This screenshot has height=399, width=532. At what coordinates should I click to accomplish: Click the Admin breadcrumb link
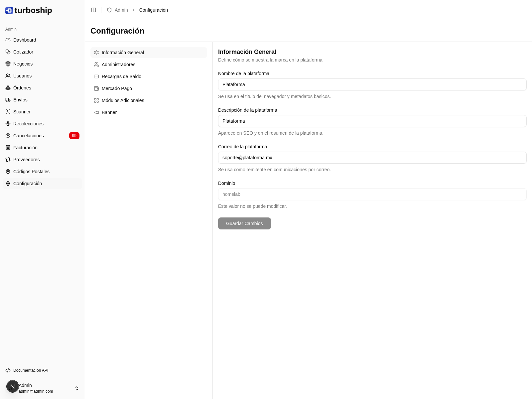(x=121, y=10)
